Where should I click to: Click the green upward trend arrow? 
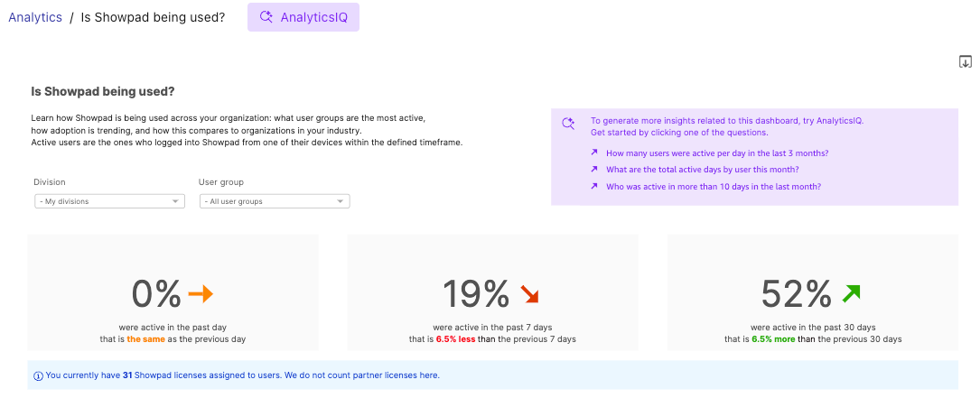pyautogui.click(x=851, y=292)
